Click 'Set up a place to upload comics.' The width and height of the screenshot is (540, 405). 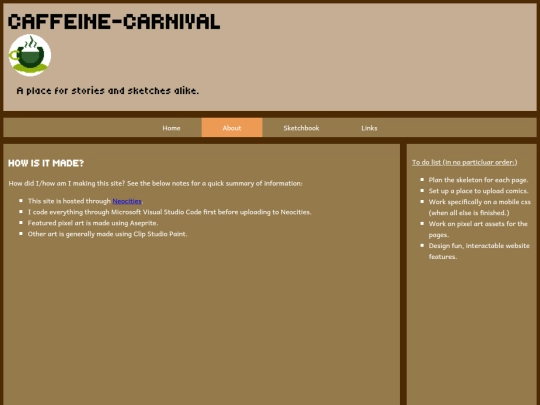pyautogui.click(x=478, y=191)
